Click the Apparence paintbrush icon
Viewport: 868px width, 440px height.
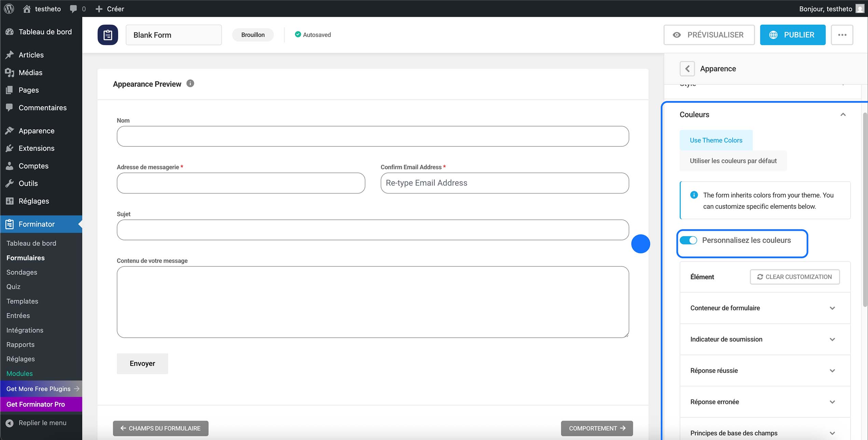(10, 130)
